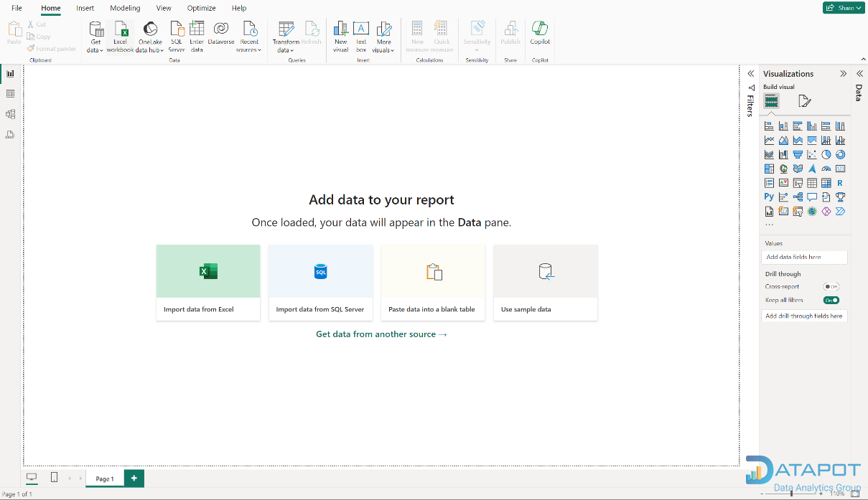Disable the Keep all filters toggle
Image resolution: width=868 pixels, height=500 pixels.
tap(831, 301)
